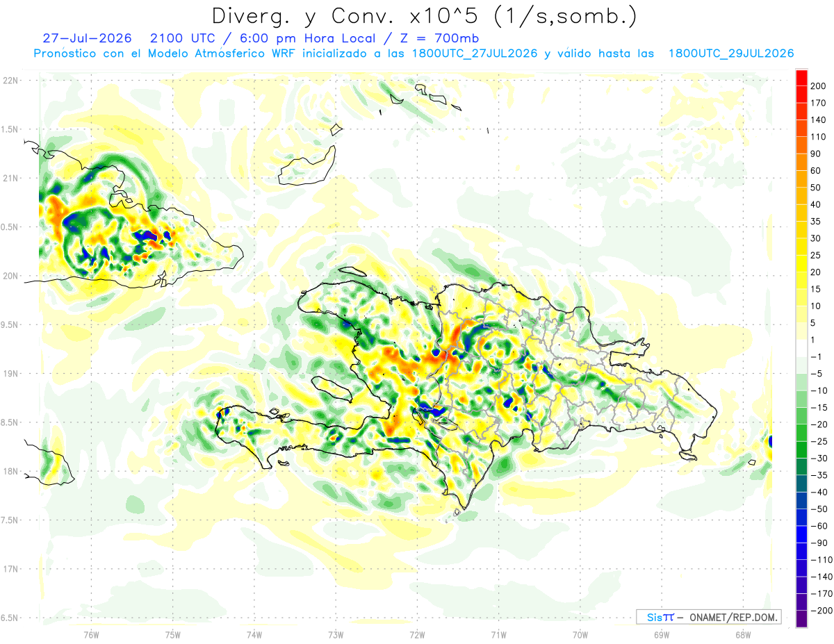Click the clipped "6.5N" latitude label
Screen dimensions: 834x644
(9, 618)
